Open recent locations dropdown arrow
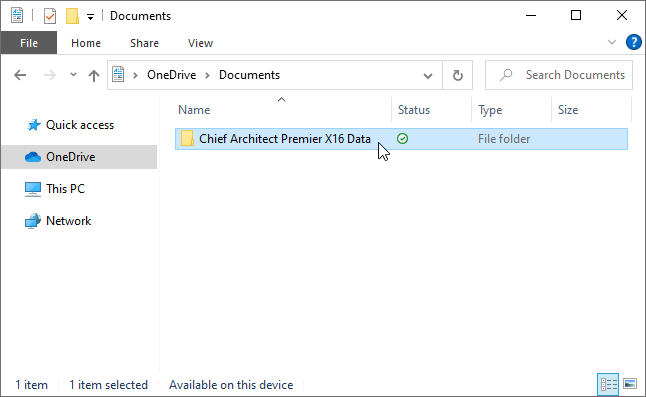Screen dimensions: 646x397 coord(73,75)
